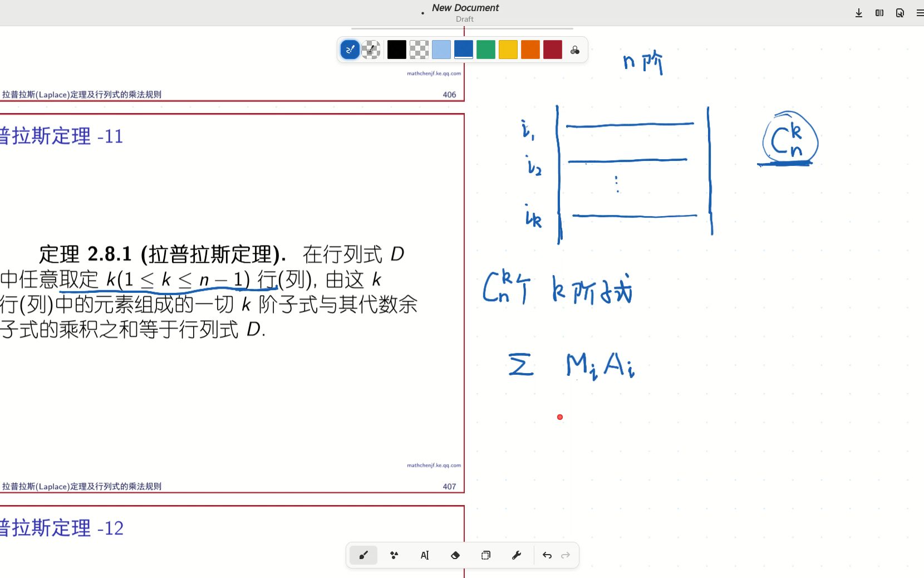This screenshot has height=578, width=924.
Task: Select the Selector tool
Action: click(x=486, y=555)
